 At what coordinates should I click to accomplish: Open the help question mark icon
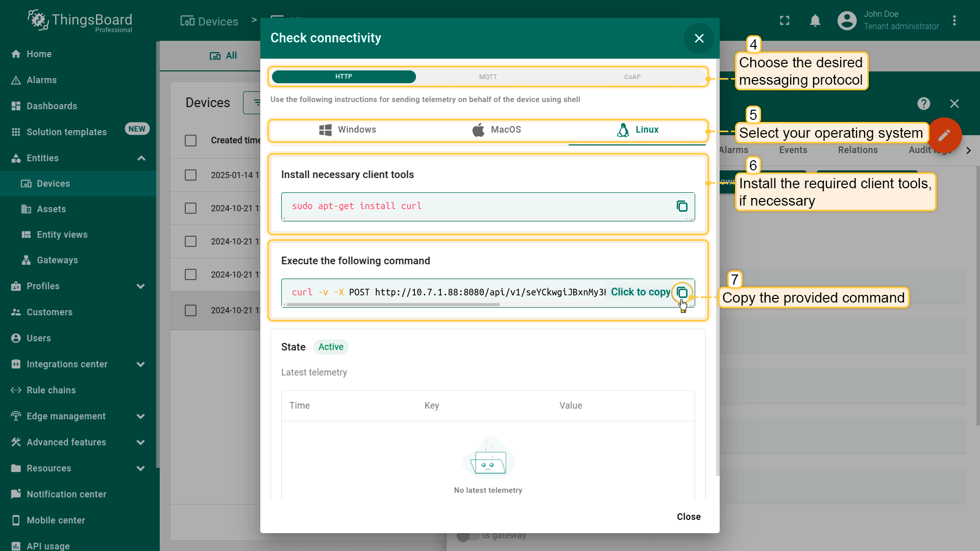923,104
